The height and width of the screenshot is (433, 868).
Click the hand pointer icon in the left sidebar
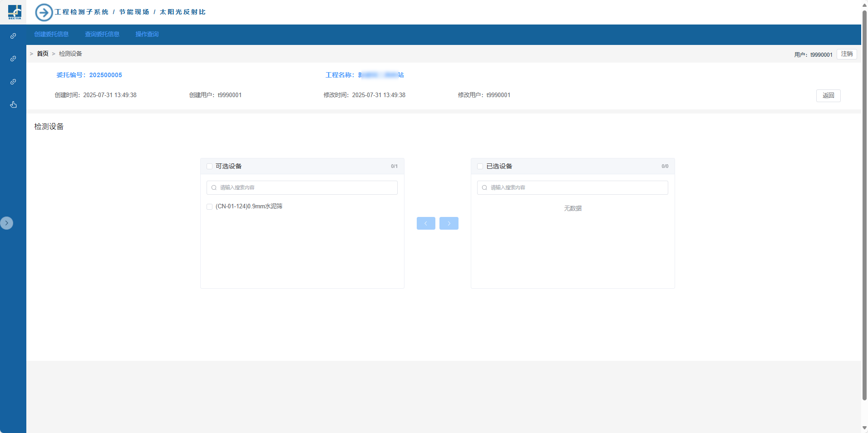point(13,105)
